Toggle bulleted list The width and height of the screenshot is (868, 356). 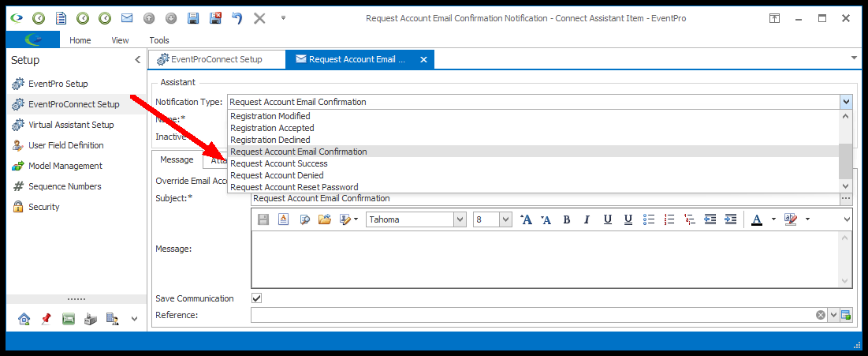[649, 219]
